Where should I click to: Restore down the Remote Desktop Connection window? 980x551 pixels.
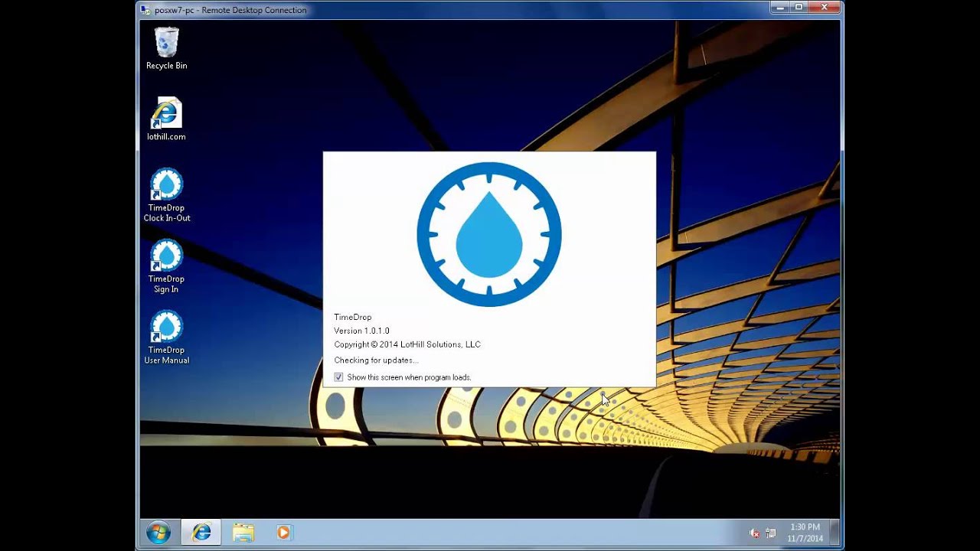click(799, 8)
